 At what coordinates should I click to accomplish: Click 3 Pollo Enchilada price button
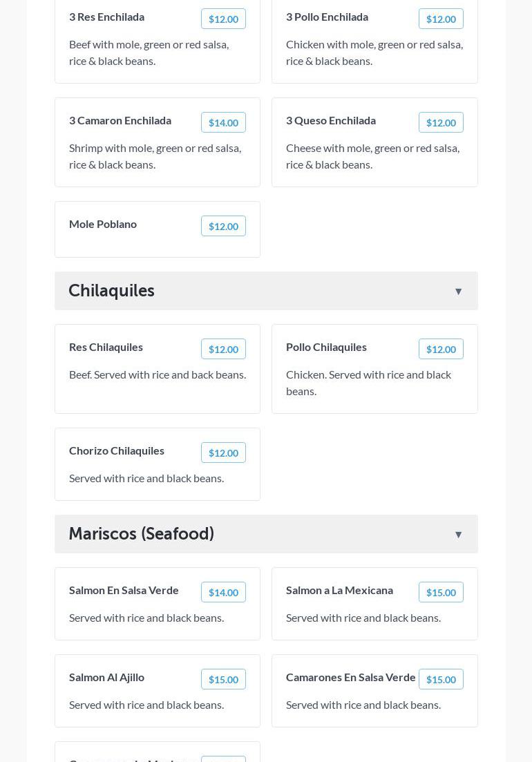[441, 19]
